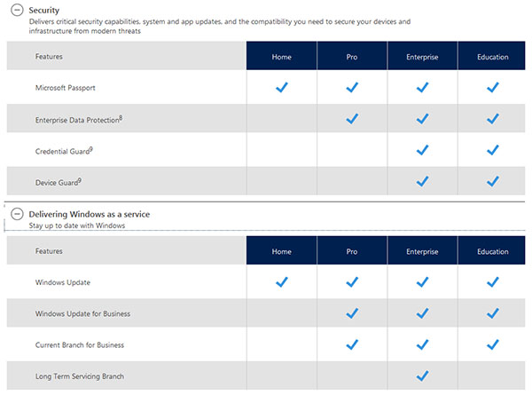Click Windows Update for Business Pro checkmark
The height and width of the screenshot is (395, 532).
tap(352, 313)
